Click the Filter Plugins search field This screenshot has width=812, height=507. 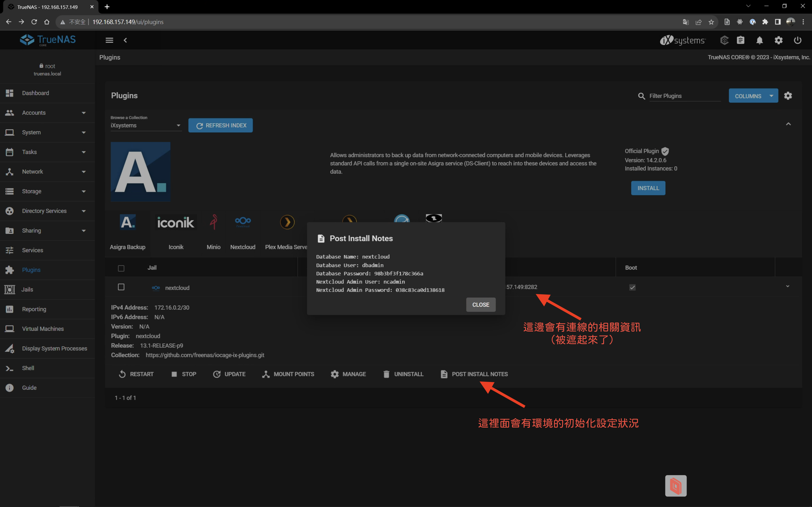click(x=684, y=96)
